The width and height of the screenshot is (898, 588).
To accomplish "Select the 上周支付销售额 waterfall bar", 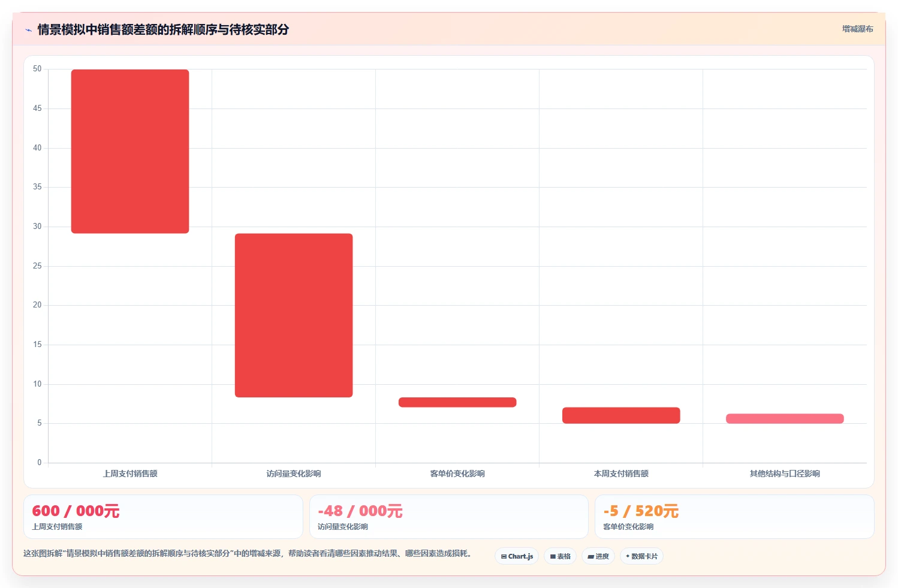I will click(130, 151).
